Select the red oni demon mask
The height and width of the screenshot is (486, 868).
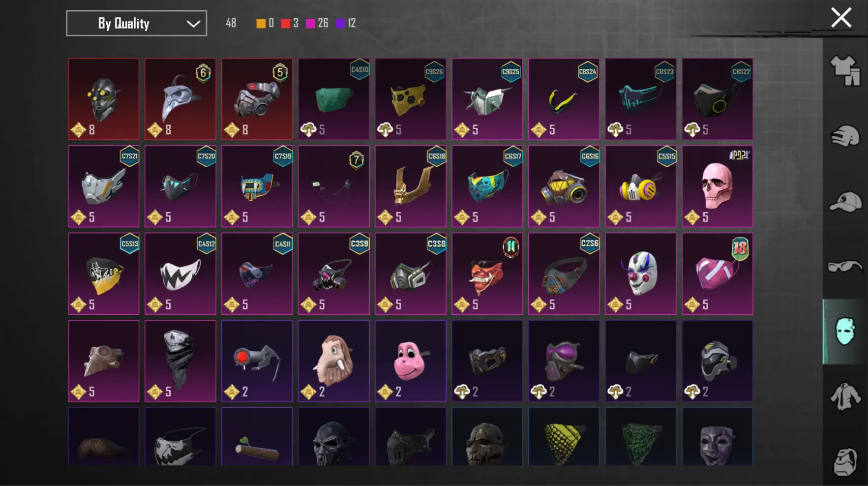pyautogui.click(x=487, y=273)
